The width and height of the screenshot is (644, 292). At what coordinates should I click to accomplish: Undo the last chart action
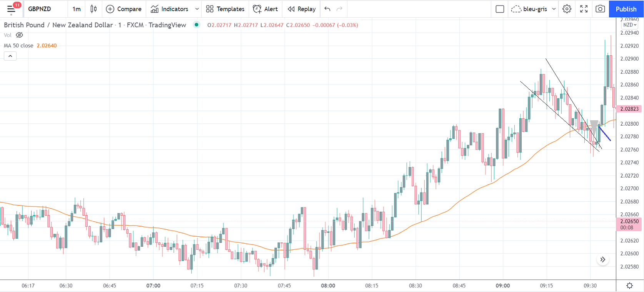click(x=327, y=9)
